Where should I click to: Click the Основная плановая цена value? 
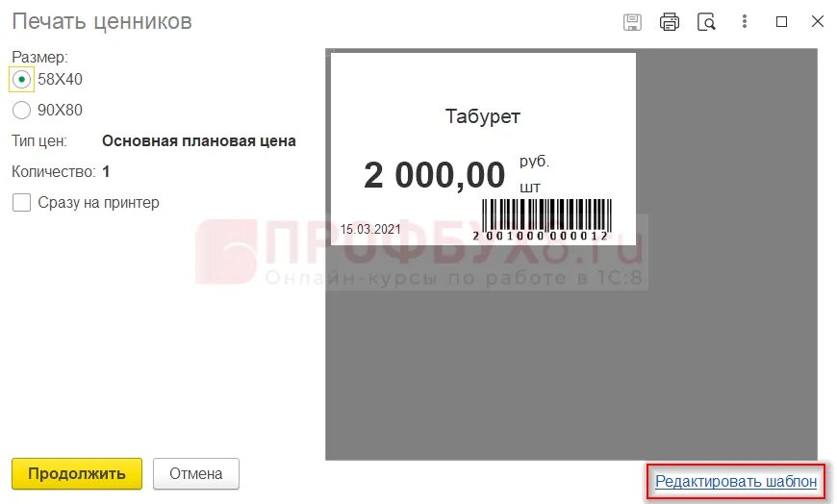pyautogui.click(x=199, y=141)
